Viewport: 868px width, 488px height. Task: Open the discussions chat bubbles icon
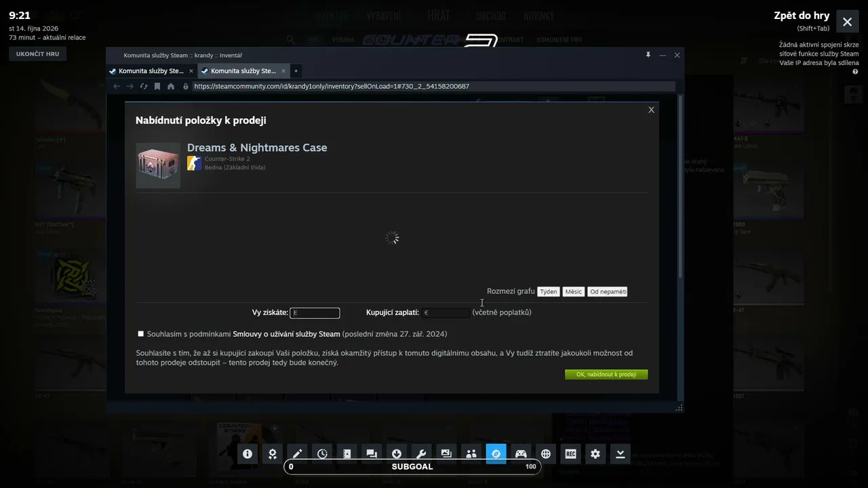(x=372, y=454)
